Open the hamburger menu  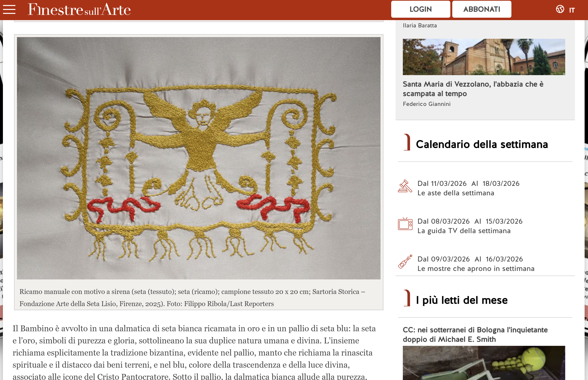point(9,10)
